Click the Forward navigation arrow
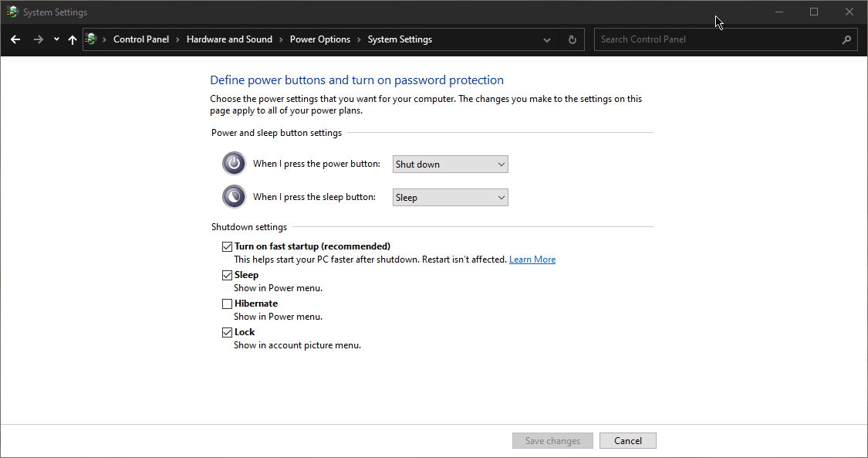This screenshot has width=868, height=458. pyautogui.click(x=38, y=39)
